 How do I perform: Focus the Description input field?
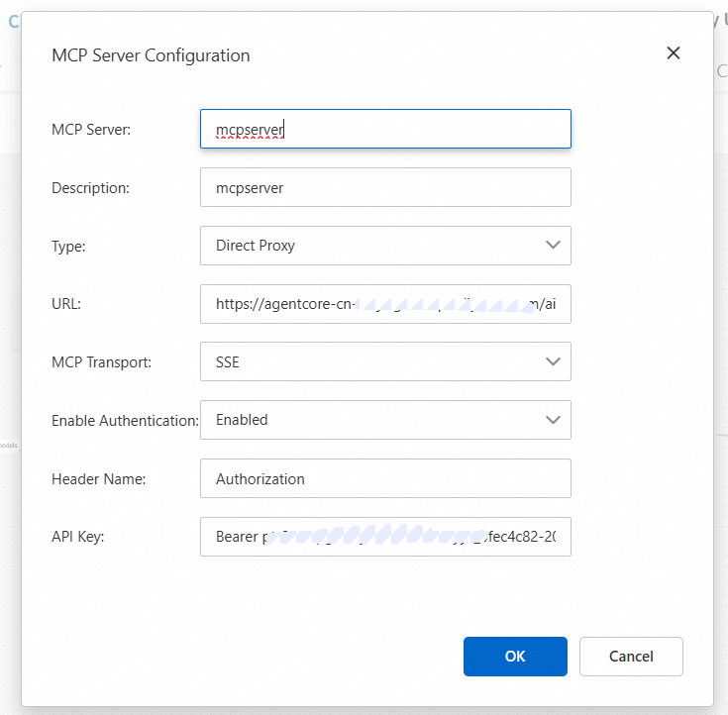click(x=385, y=187)
